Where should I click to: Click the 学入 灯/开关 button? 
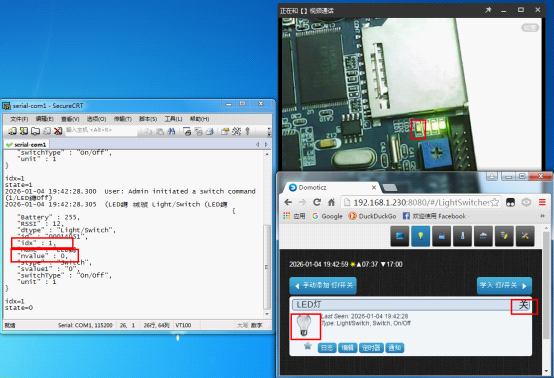504,285
